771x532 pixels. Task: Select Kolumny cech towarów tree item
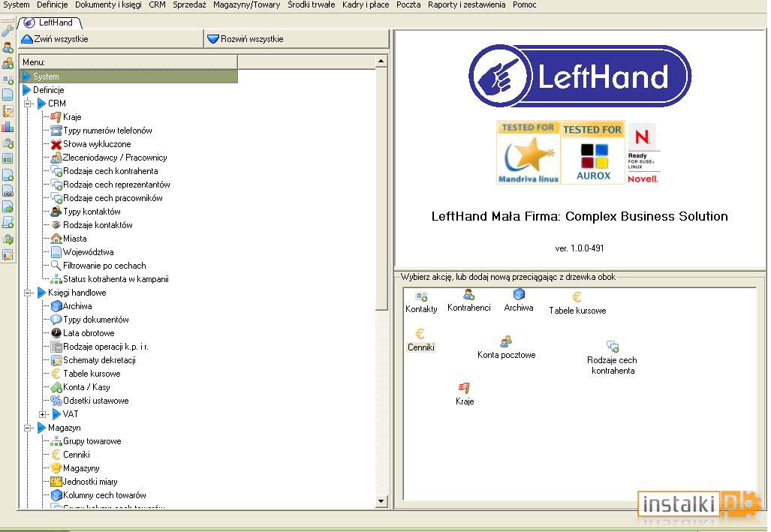[x=104, y=495]
